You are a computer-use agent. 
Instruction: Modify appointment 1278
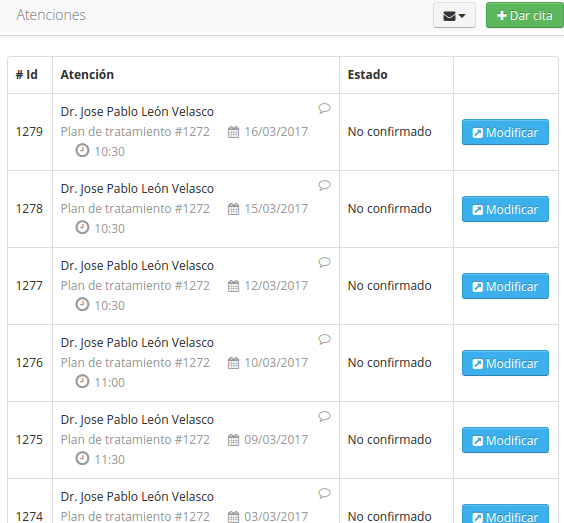tap(505, 209)
